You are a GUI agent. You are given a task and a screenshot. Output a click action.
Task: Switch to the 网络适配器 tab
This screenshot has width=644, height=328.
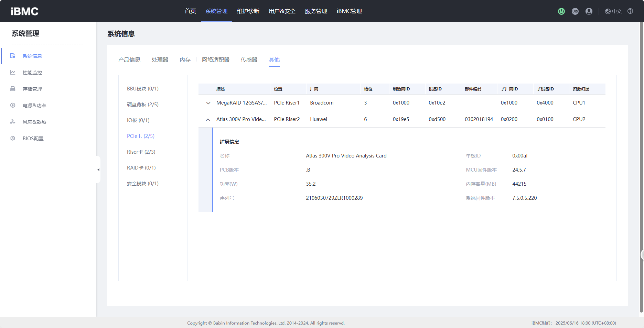click(x=216, y=60)
